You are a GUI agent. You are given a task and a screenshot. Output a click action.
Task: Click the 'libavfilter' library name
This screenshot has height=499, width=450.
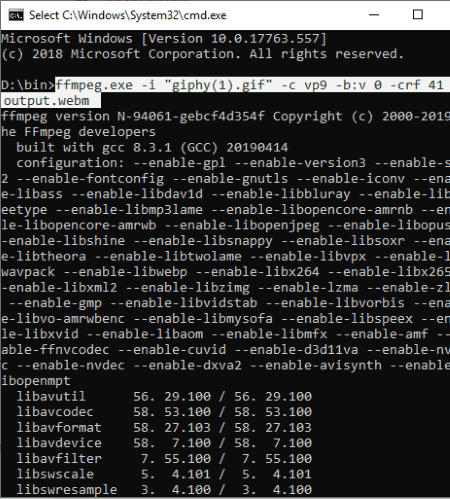pyautogui.click(x=59, y=459)
